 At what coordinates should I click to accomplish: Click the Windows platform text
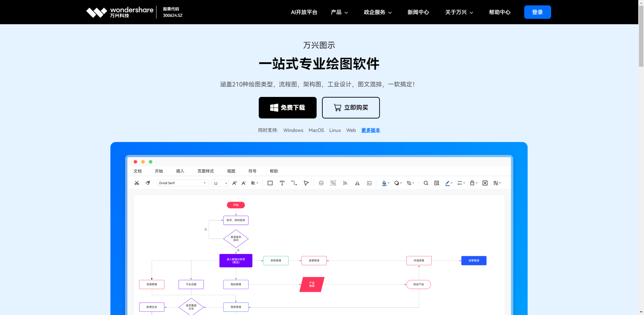click(x=293, y=130)
